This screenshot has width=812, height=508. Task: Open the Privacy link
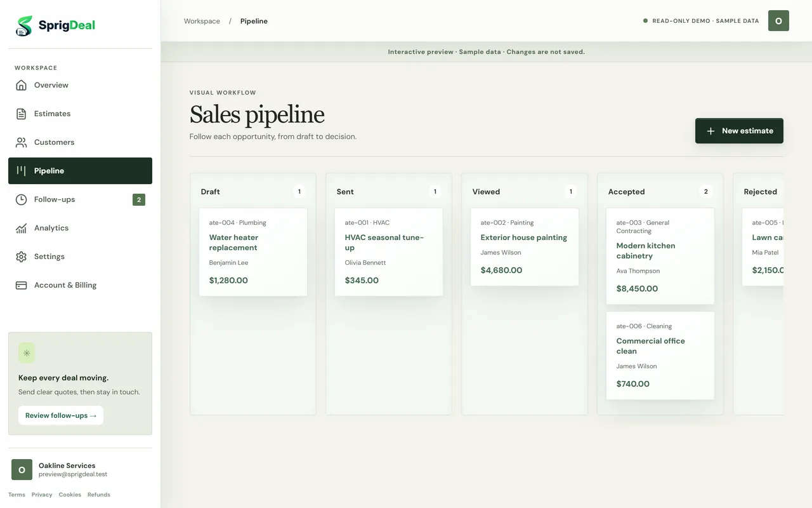click(x=42, y=495)
